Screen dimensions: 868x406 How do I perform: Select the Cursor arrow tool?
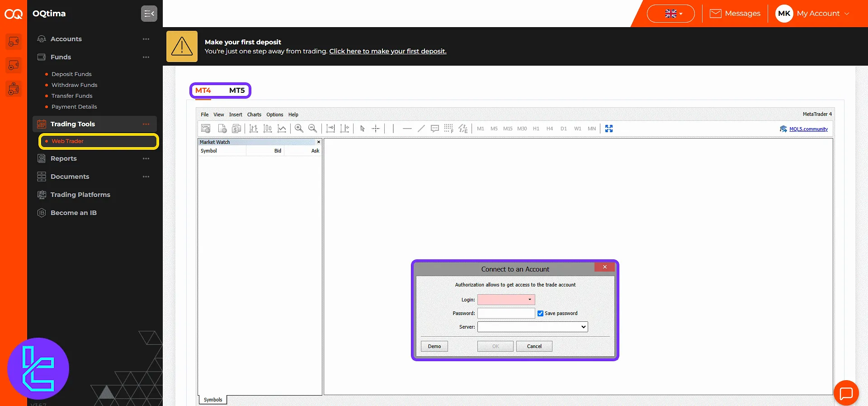click(362, 129)
